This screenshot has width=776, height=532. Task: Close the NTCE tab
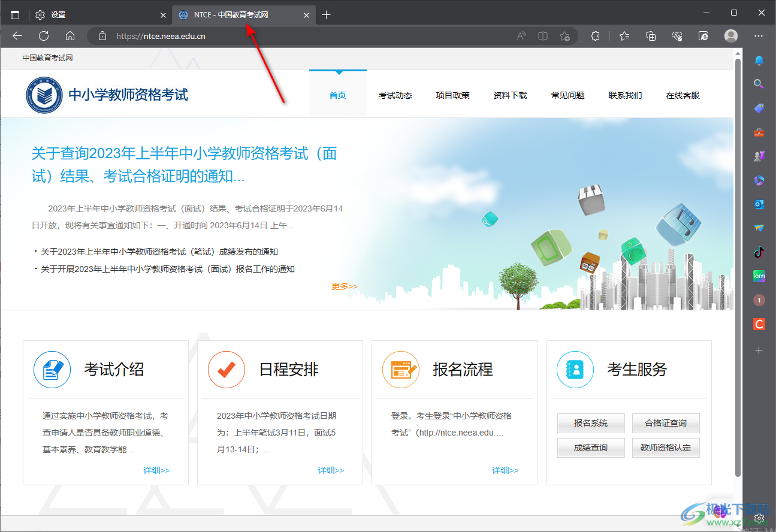[307, 15]
